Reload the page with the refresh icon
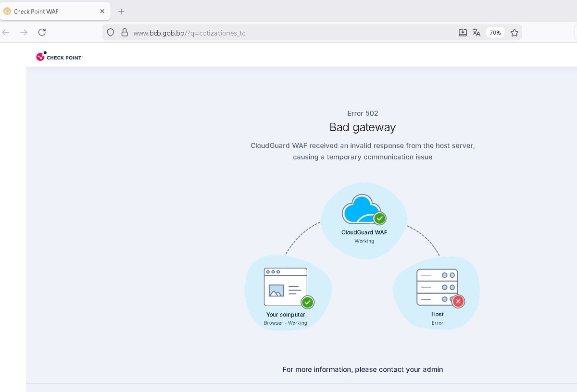Viewport: 577px width, 392px height. tap(42, 32)
